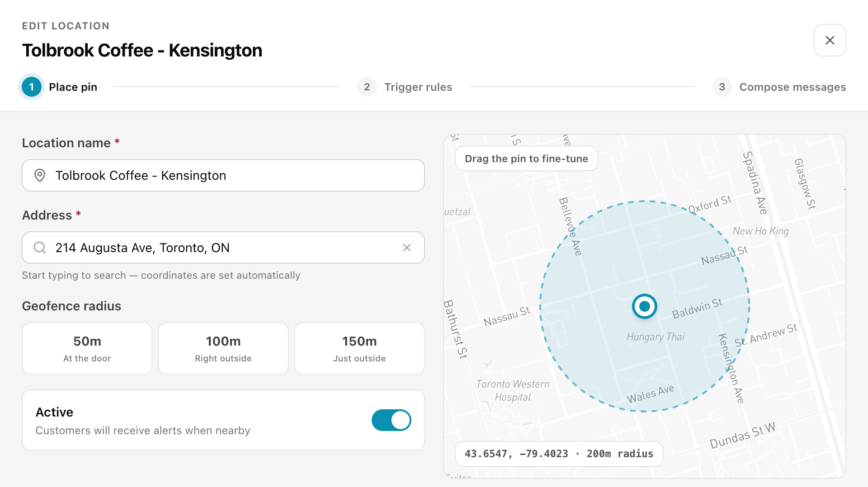Click the Toronto Western Hospital map label
The width and height of the screenshot is (868, 487).
pyautogui.click(x=513, y=391)
